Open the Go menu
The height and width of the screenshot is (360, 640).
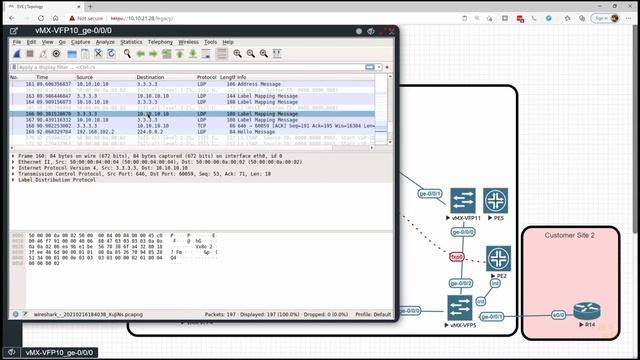pyautogui.click(x=62, y=42)
